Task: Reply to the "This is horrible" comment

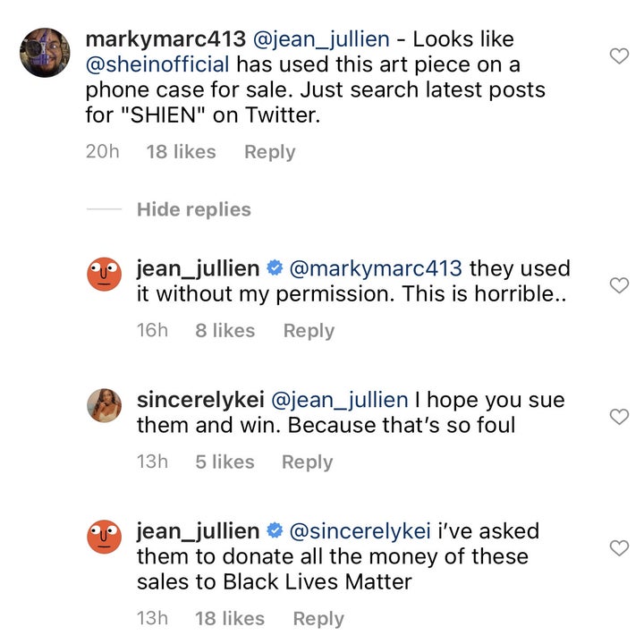Action: [x=309, y=331]
